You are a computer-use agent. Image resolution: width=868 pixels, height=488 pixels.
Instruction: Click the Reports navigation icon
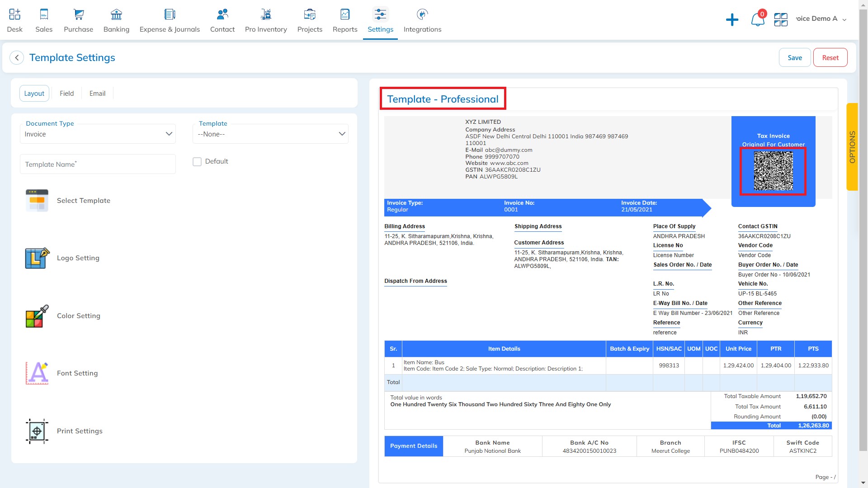344,14
